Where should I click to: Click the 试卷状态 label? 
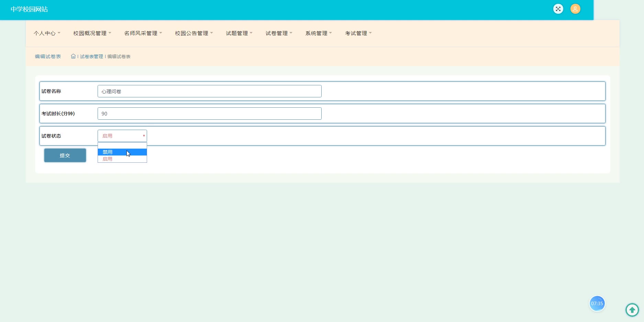tap(51, 136)
